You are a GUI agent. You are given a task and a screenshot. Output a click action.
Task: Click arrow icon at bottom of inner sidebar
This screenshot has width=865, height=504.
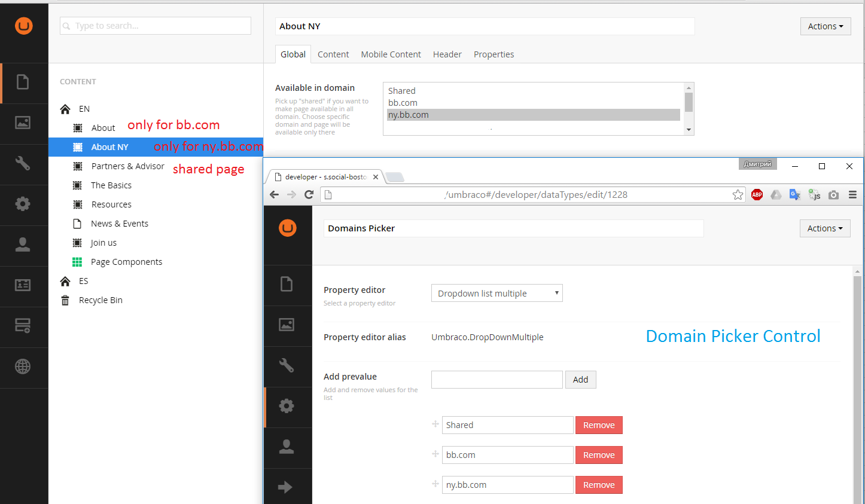click(285, 487)
